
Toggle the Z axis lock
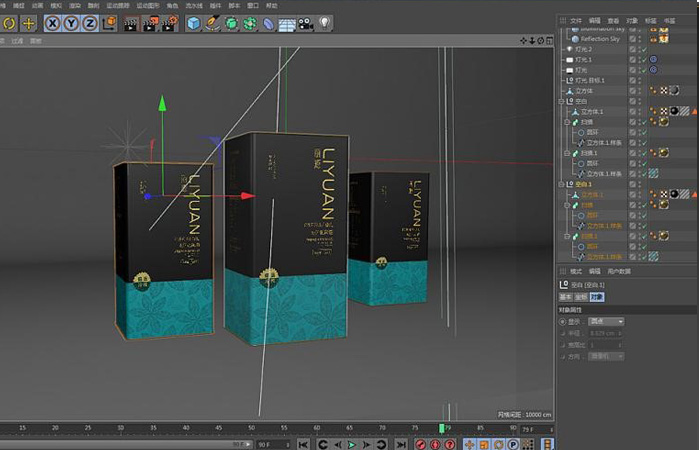click(90, 23)
